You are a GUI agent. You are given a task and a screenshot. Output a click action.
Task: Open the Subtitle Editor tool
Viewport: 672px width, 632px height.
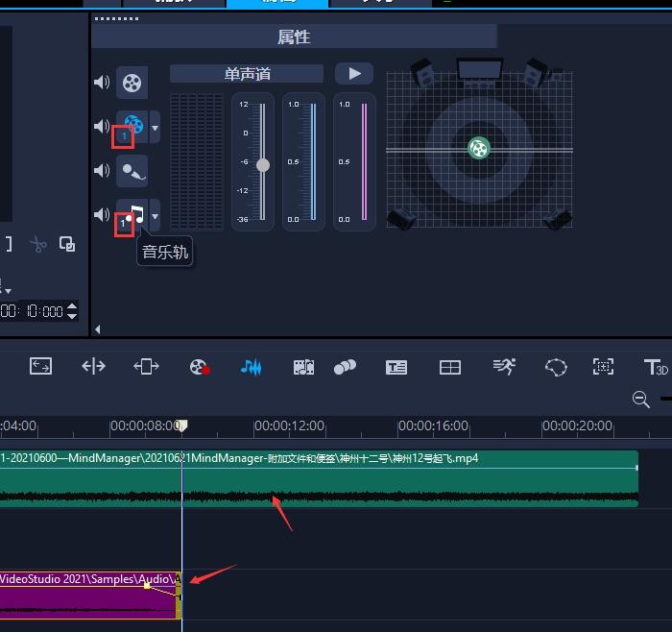point(396,367)
